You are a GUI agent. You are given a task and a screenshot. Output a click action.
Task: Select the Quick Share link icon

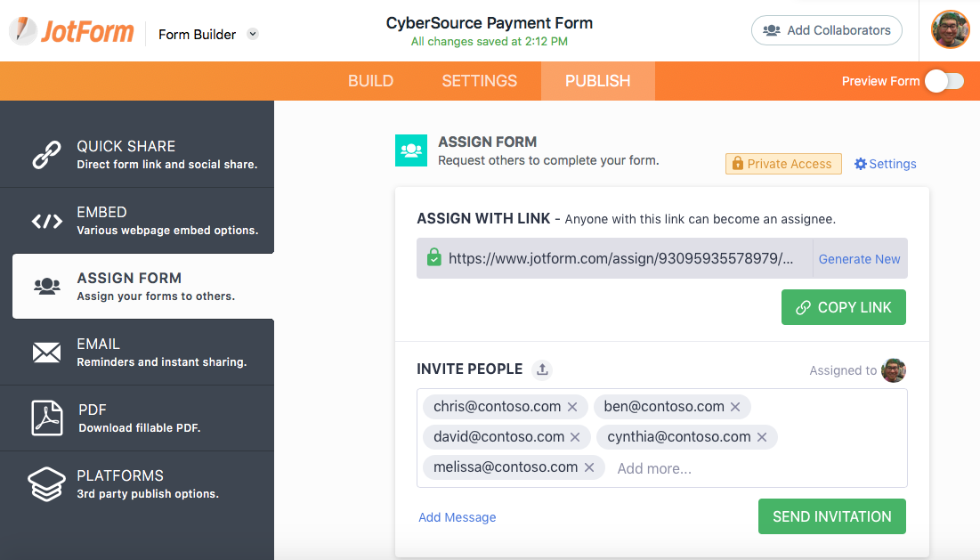coord(46,155)
